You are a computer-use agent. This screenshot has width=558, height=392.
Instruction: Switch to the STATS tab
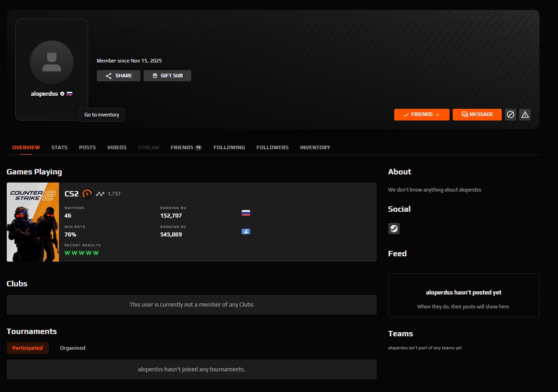(59, 147)
